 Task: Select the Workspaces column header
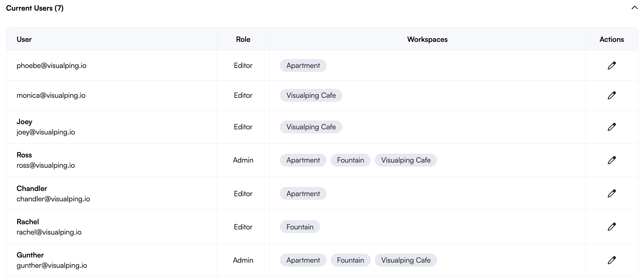pyautogui.click(x=427, y=39)
